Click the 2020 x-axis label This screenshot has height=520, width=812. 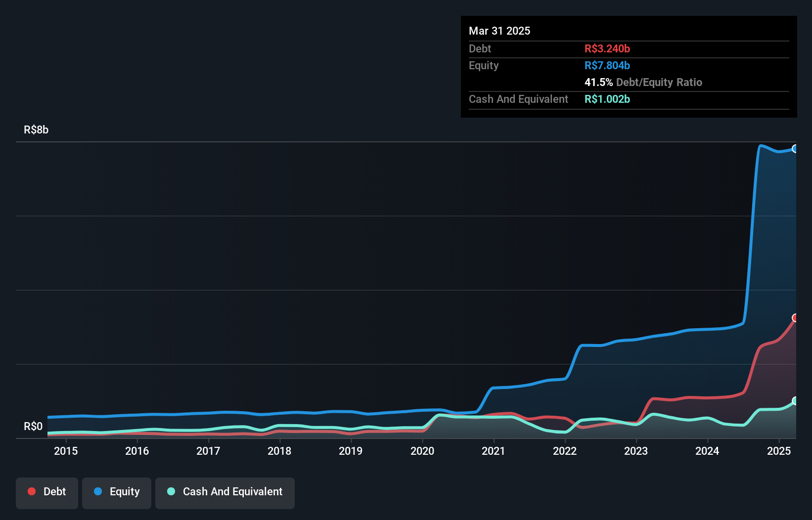click(x=422, y=451)
